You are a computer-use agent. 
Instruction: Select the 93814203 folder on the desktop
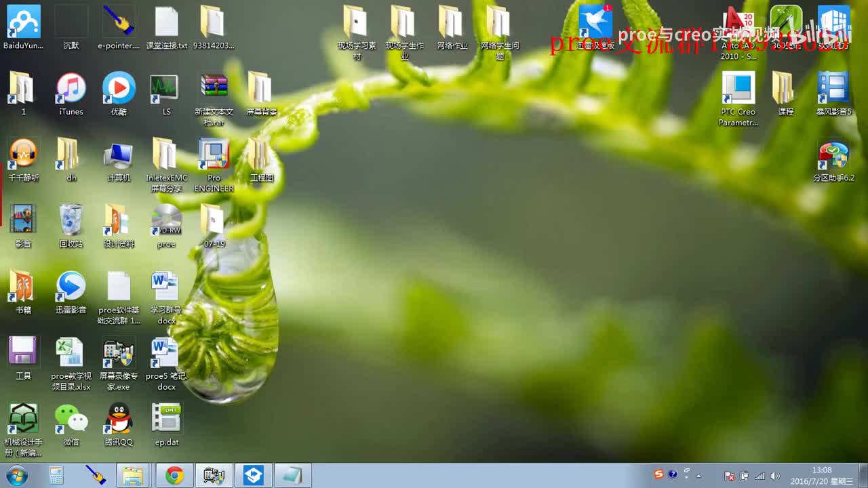tap(214, 27)
